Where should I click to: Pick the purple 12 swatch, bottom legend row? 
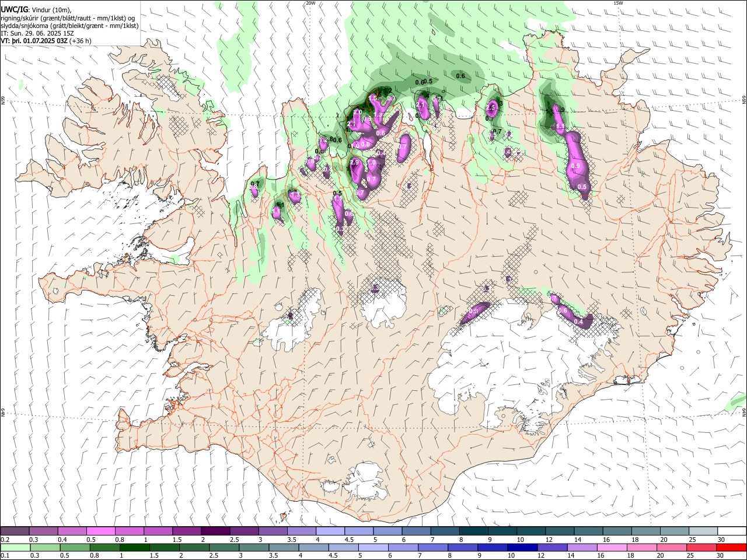tap(552, 547)
